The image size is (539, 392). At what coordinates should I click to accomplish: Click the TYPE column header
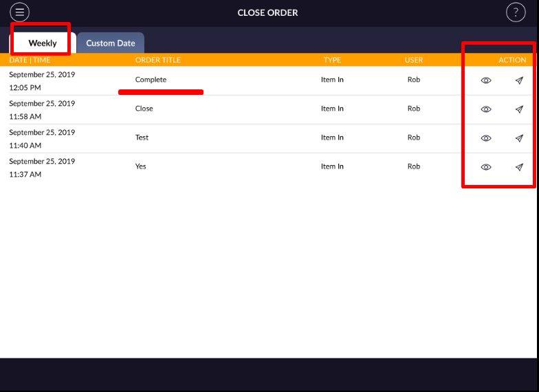(332, 61)
